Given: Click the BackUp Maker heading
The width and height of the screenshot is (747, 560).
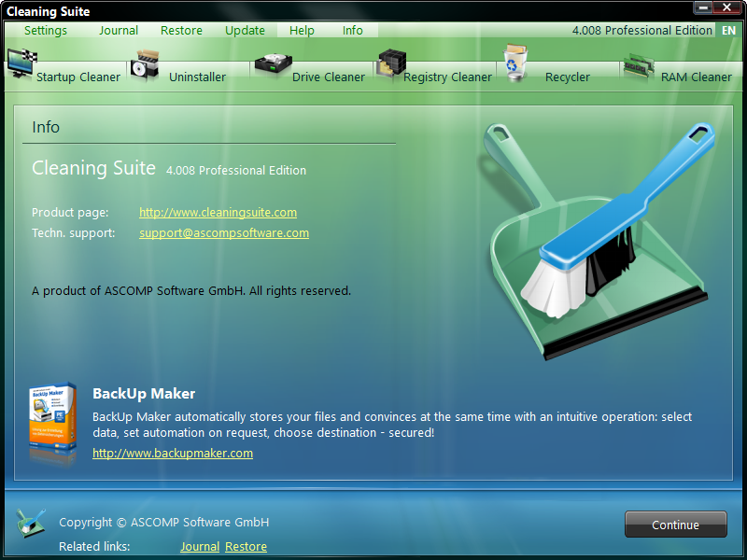Looking at the screenshot, I should coord(144,393).
